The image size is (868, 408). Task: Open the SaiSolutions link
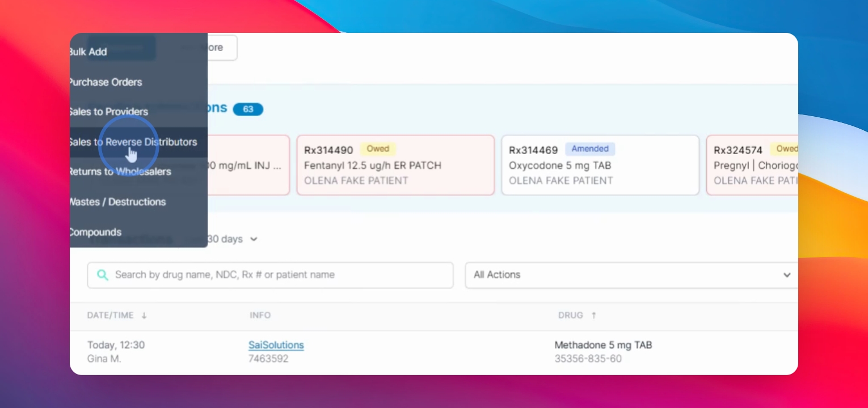tap(276, 345)
